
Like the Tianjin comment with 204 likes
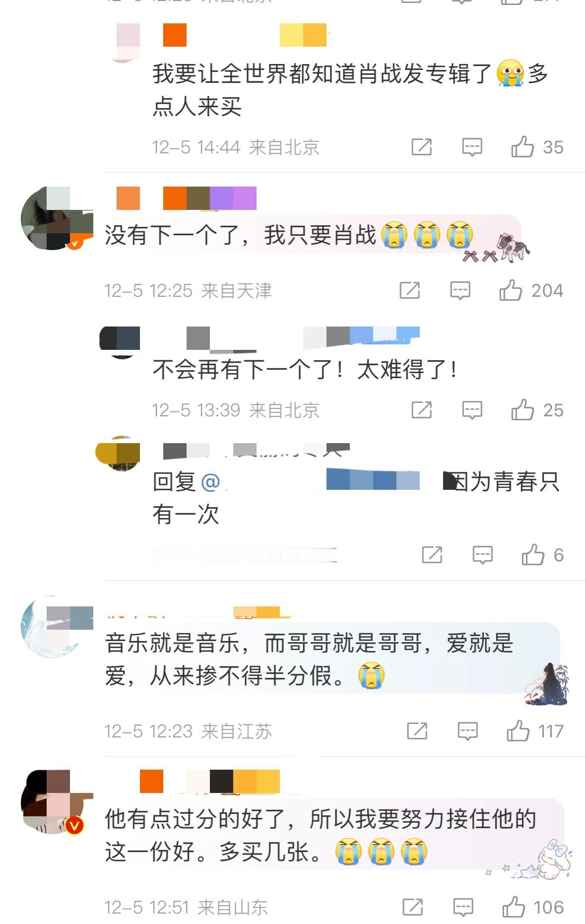511,290
